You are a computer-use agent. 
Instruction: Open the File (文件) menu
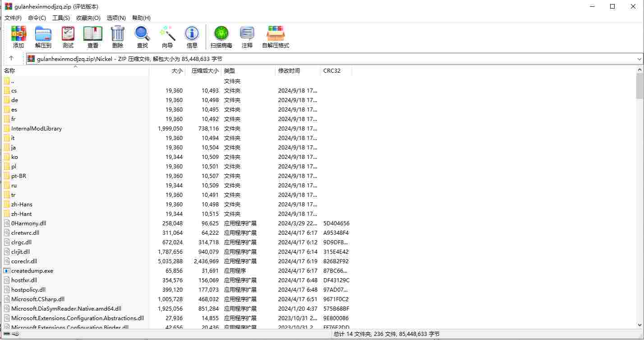pos(13,18)
